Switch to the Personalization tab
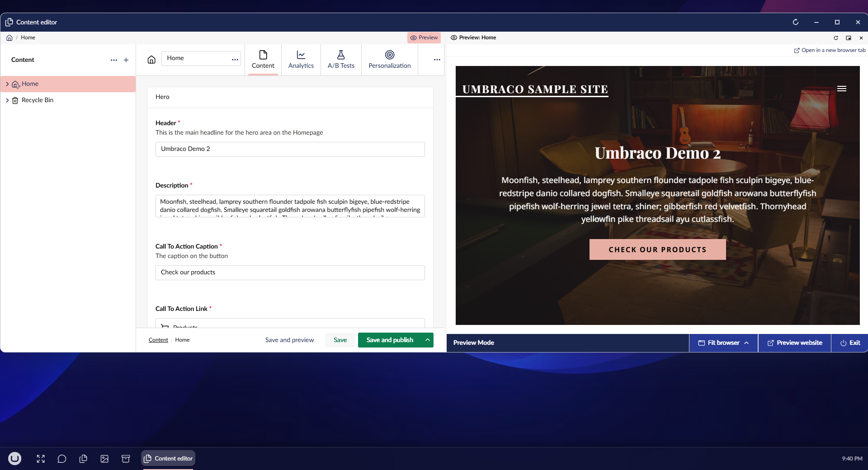Screen dimensions: 868x470 [390, 60]
